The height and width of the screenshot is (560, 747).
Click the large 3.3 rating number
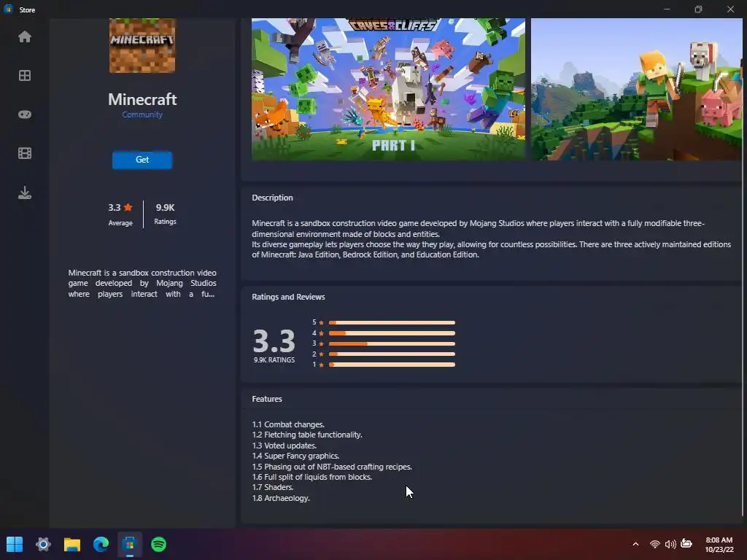(x=274, y=341)
